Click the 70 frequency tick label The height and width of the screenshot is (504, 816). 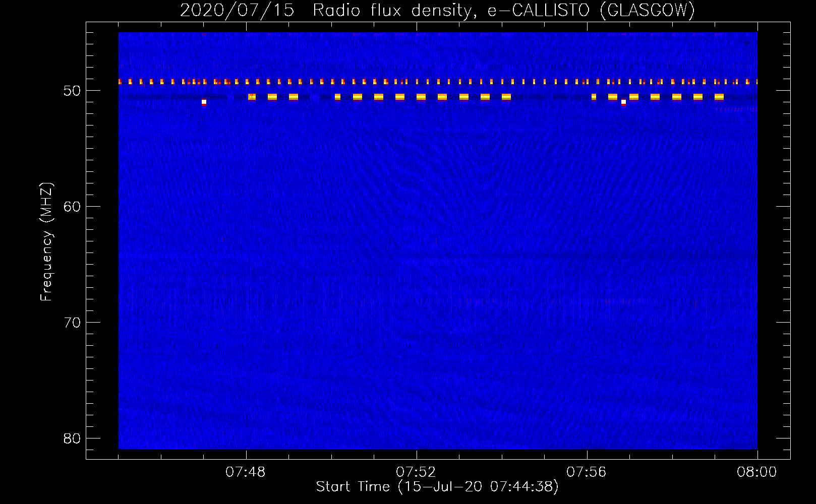click(x=72, y=323)
